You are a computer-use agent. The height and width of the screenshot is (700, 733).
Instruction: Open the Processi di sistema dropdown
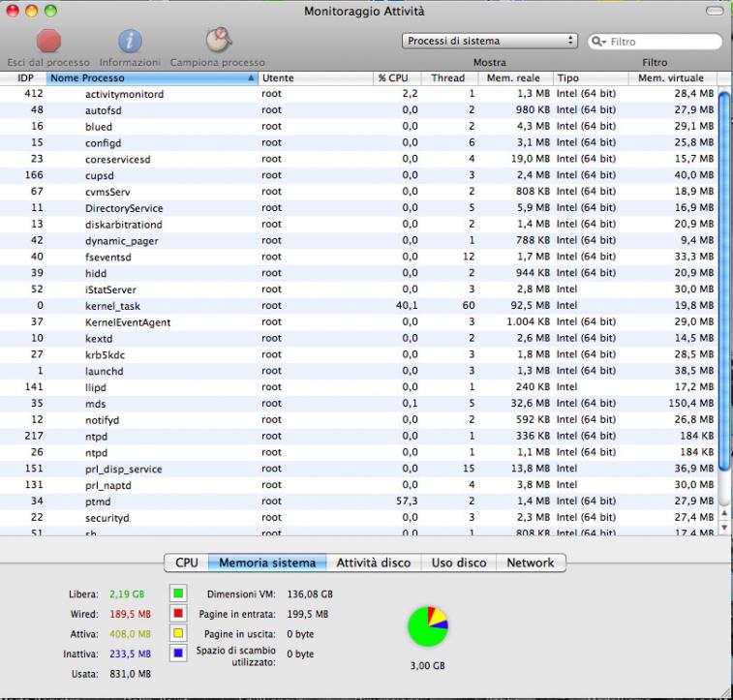coord(489,41)
